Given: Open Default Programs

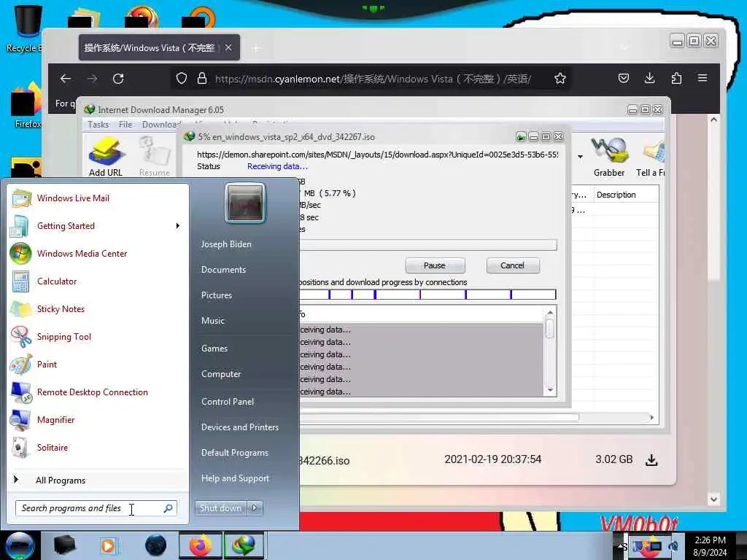Looking at the screenshot, I should (x=234, y=452).
